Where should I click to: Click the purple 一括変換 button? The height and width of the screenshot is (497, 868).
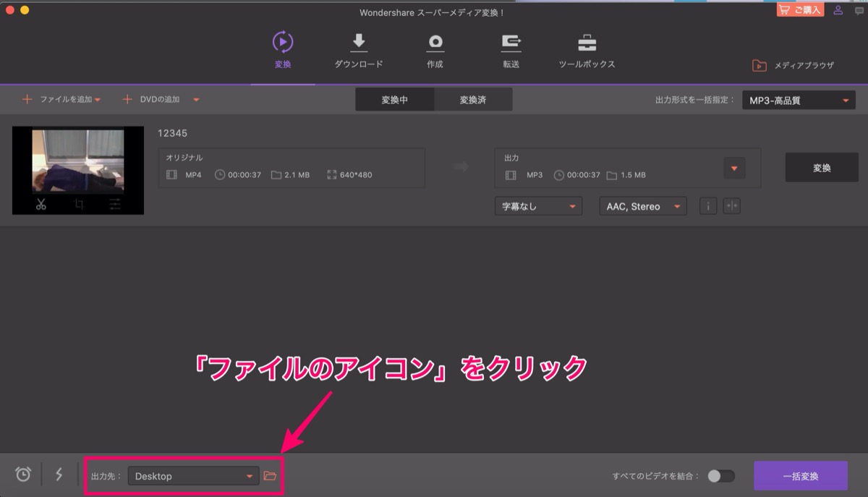(x=801, y=476)
